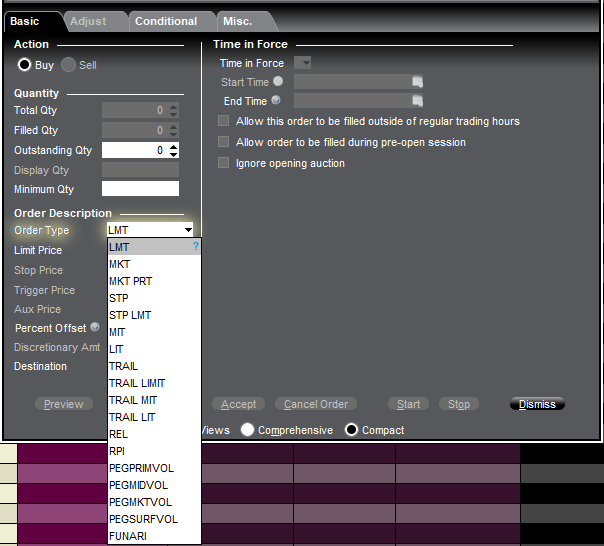The width and height of the screenshot is (604, 546).
Task: Select RPI order type
Action: point(154,451)
